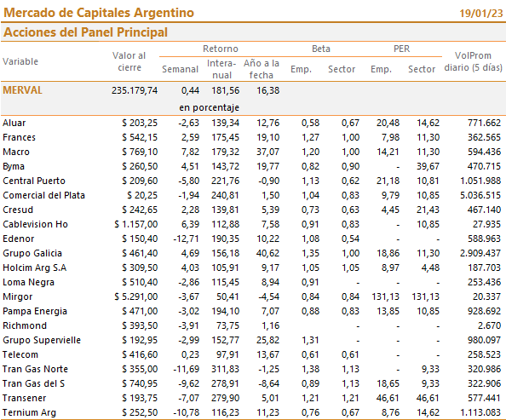Viewport: 506px width, 420px height.
Task: Click Grupo Galicia year-to-date 40,62
Action: pyautogui.click(x=267, y=253)
